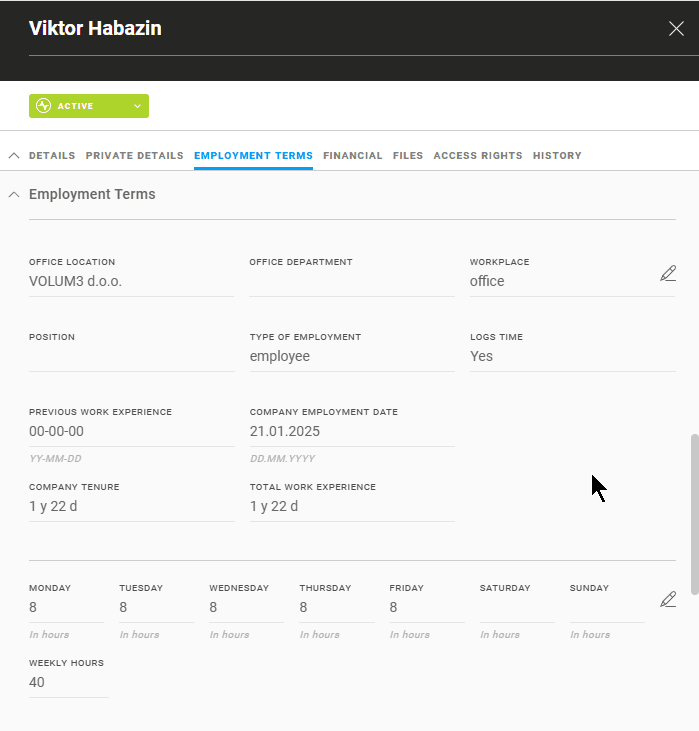This screenshot has width=699, height=731.
Task: Click the pencil edit icon beside weekday hours
Action: click(668, 600)
